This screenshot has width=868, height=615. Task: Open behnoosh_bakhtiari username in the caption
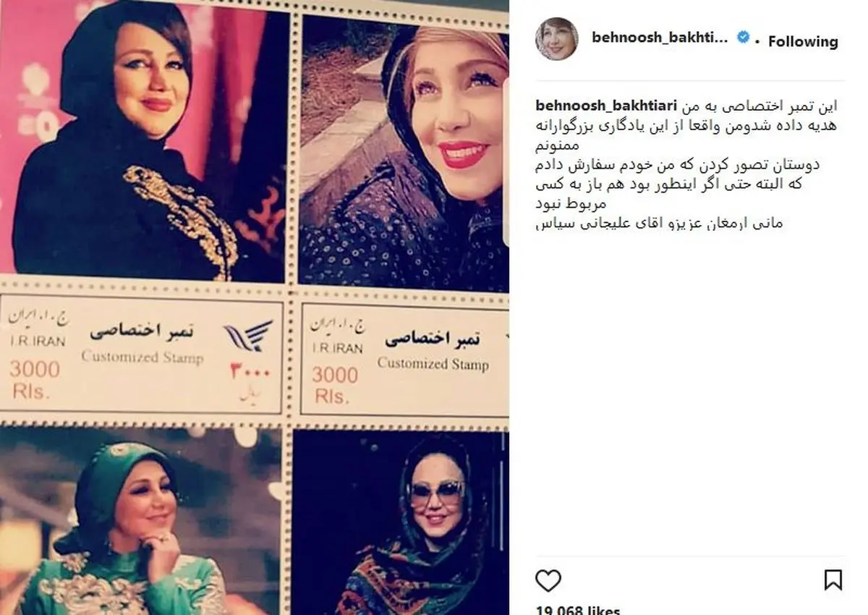click(606, 106)
